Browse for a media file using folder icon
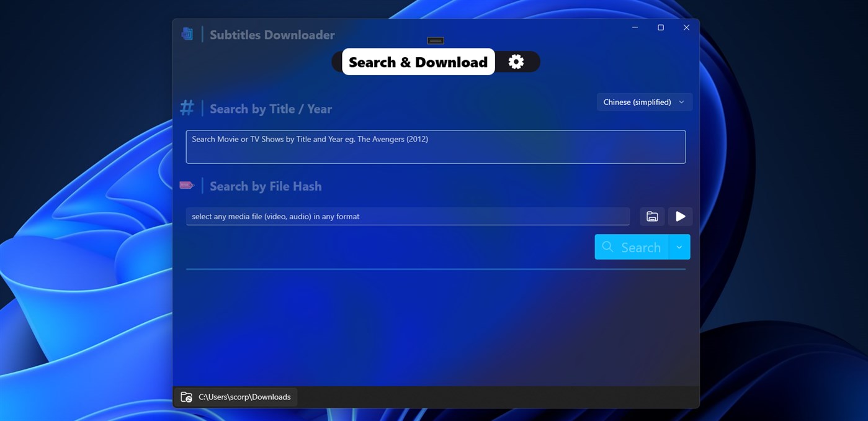The width and height of the screenshot is (868, 421). 652,216
